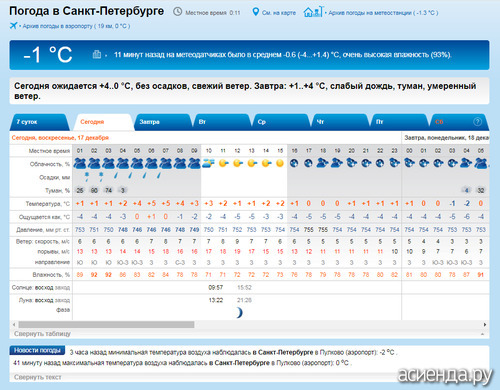Image resolution: width=500 pixels, height=390 pixels.
Task: Click horizontal scrollbar right arrow
Action: 485,324
